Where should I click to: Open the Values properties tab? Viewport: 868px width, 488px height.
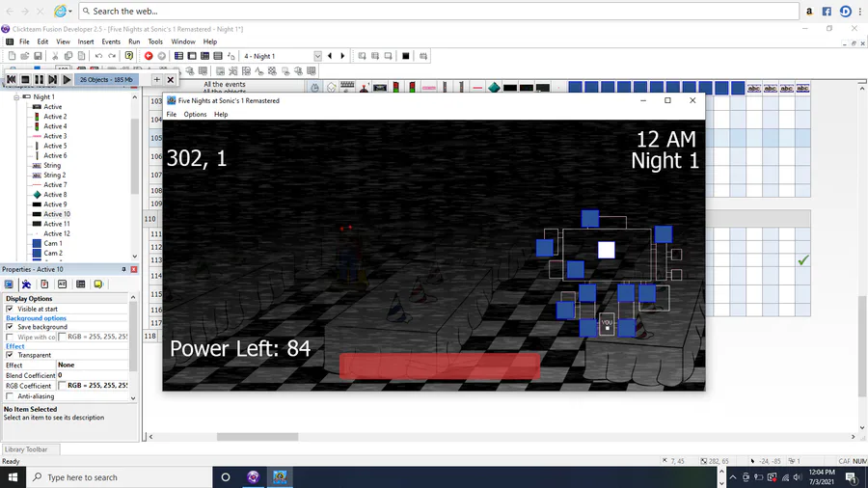(x=62, y=284)
